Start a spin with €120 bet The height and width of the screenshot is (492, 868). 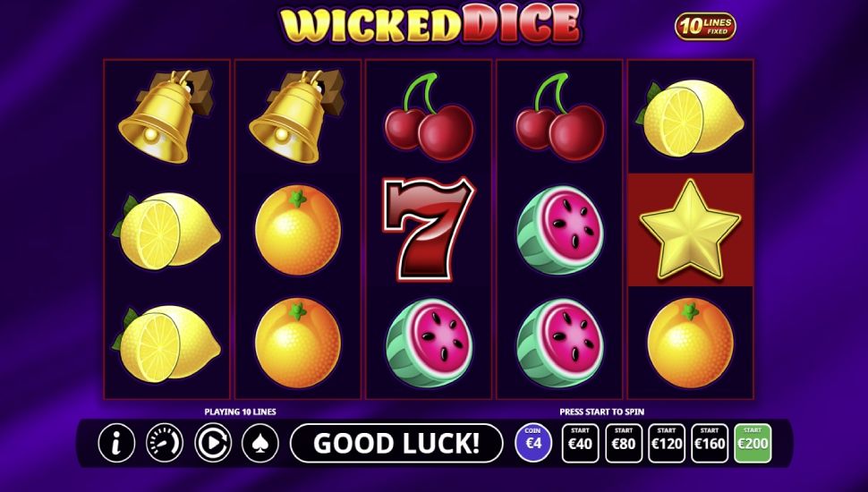667,444
